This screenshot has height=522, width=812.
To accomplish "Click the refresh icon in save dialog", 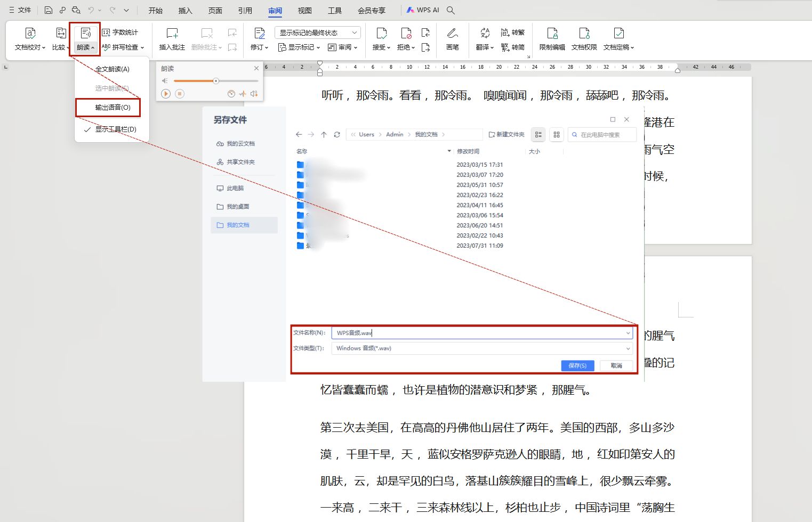I will pyautogui.click(x=337, y=135).
